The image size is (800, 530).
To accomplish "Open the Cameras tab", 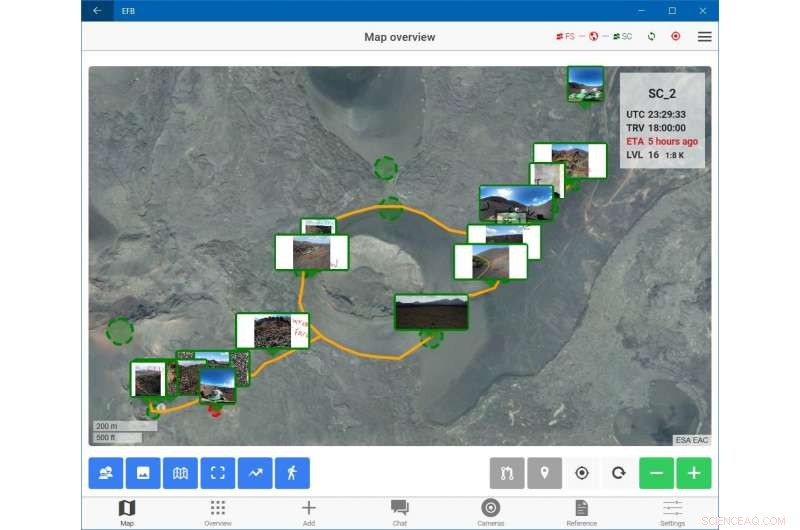I will (x=490, y=511).
